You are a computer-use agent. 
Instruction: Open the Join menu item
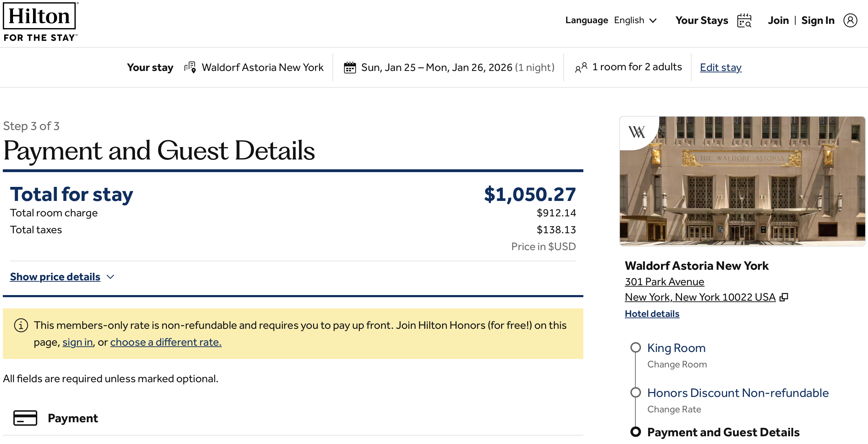tap(778, 20)
